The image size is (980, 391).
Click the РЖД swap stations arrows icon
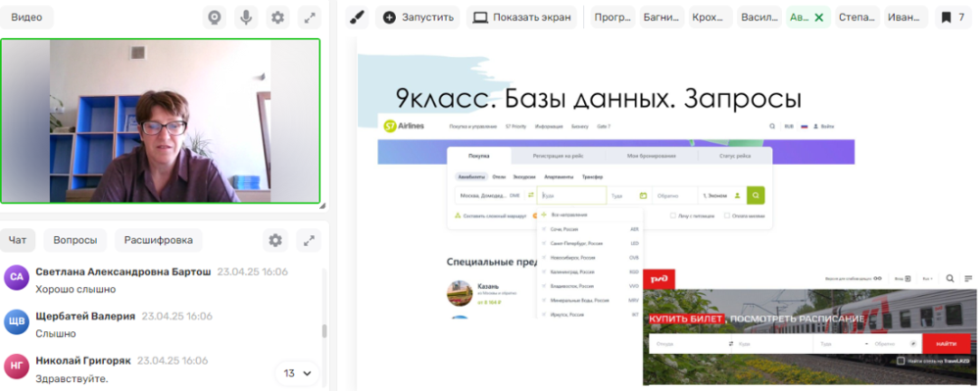731,344
